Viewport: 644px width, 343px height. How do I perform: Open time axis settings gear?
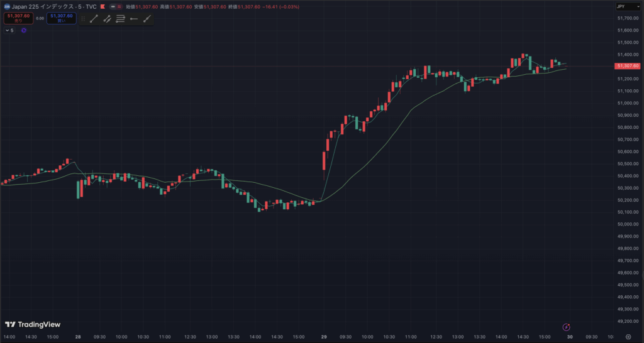[628, 337]
